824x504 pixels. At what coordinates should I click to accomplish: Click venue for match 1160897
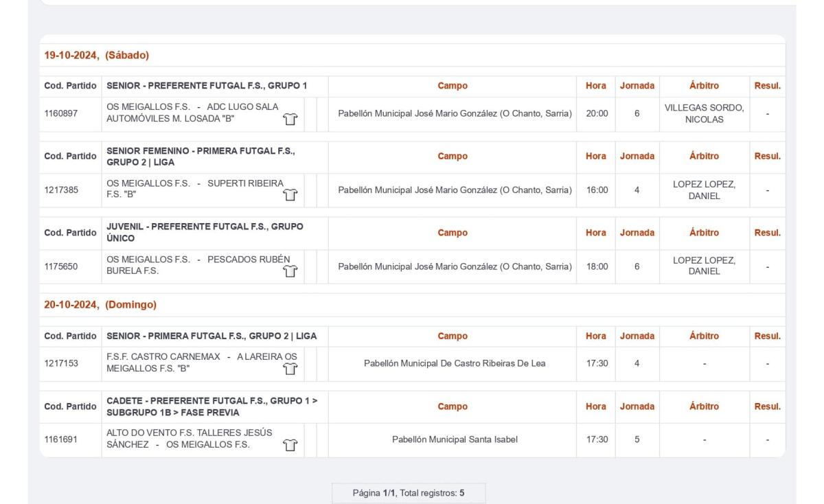(x=455, y=113)
